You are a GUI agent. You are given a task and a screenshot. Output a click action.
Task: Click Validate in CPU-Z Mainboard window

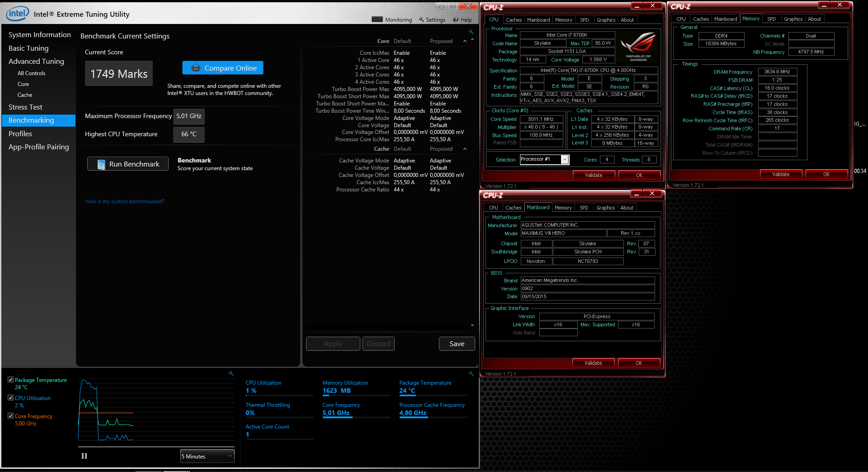coord(593,363)
